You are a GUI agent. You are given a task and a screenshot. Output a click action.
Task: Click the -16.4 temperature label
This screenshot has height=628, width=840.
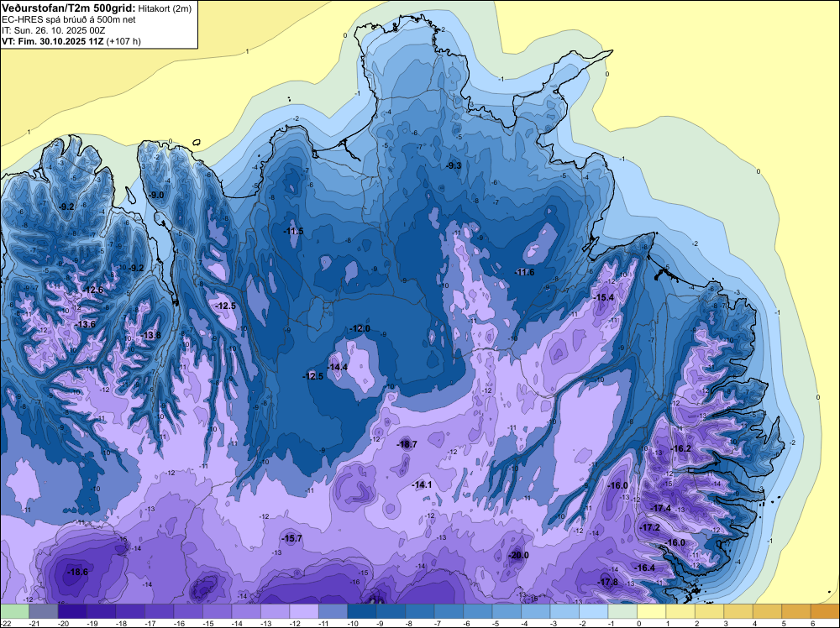pos(644,568)
